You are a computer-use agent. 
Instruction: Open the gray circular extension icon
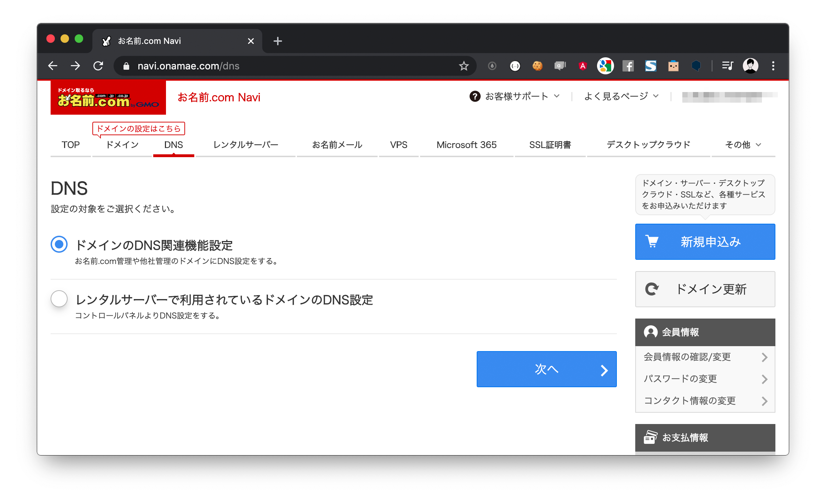point(492,66)
